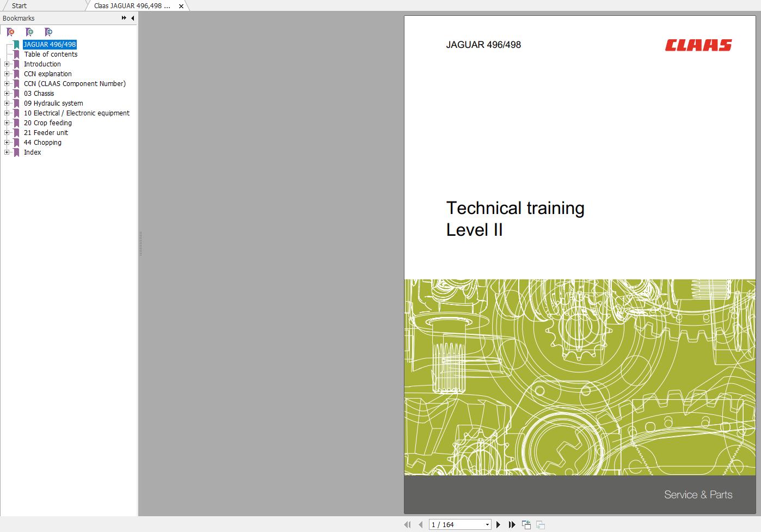Expand the 09 Hydraulic system bookmark
This screenshot has width=761, height=532.
click(x=6, y=103)
